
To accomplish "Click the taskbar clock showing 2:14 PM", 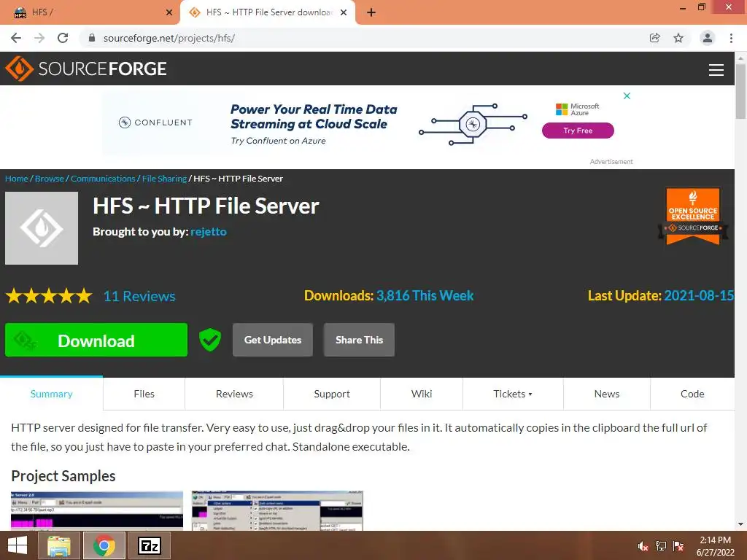I will point(715,546).
